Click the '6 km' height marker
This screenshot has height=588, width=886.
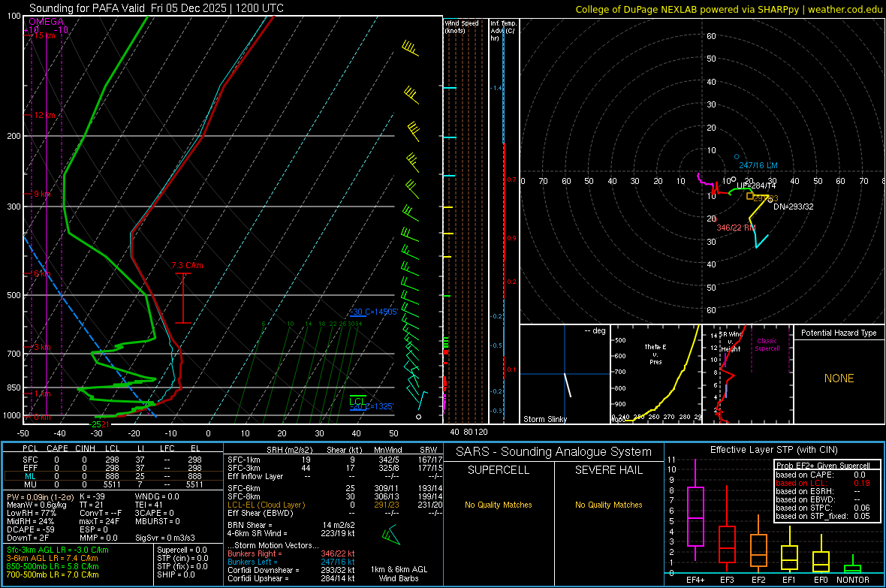coord(42,273)
